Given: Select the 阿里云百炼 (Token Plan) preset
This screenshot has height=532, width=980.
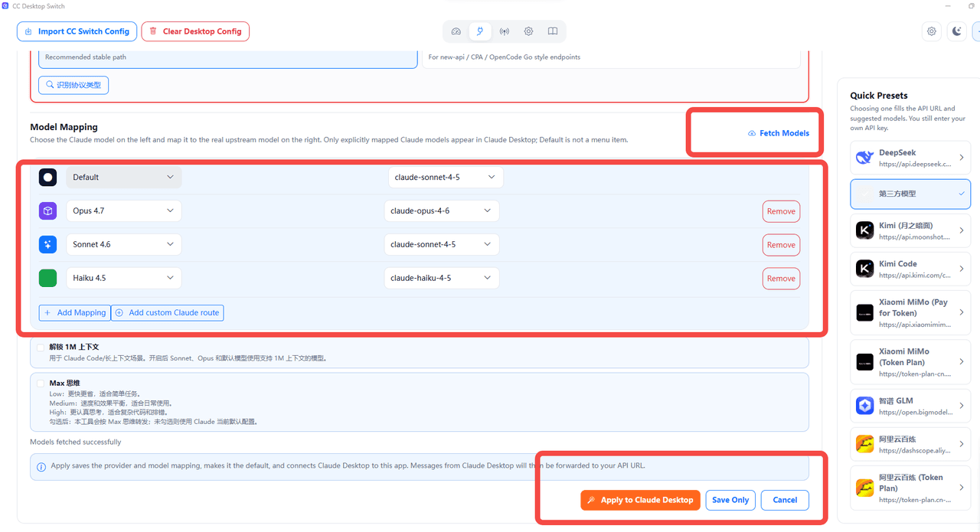Looking at the screenshot, I should pyautogui.click(x=910, y=488).
